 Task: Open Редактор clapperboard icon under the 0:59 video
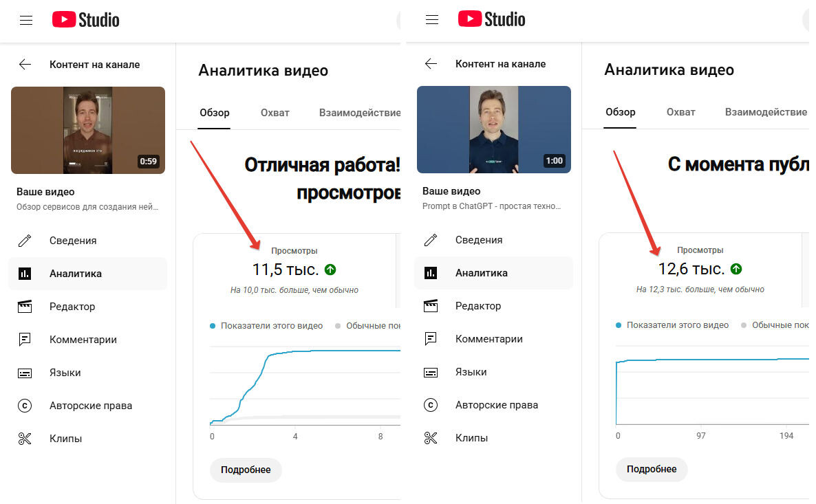[x=25, y=307]
